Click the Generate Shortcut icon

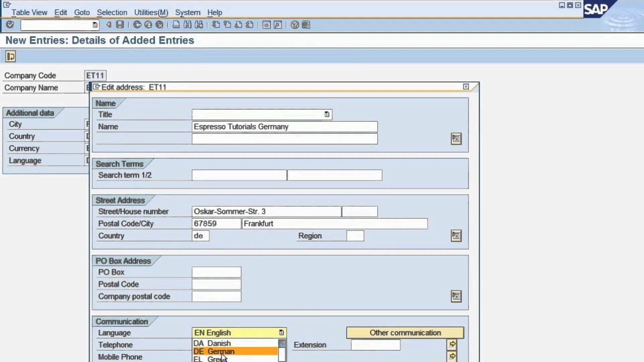tap(278, 25)
